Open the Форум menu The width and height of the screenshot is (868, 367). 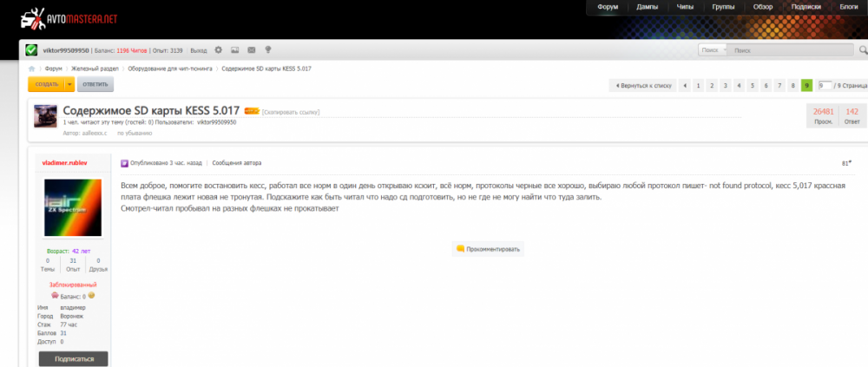(608, 7)
